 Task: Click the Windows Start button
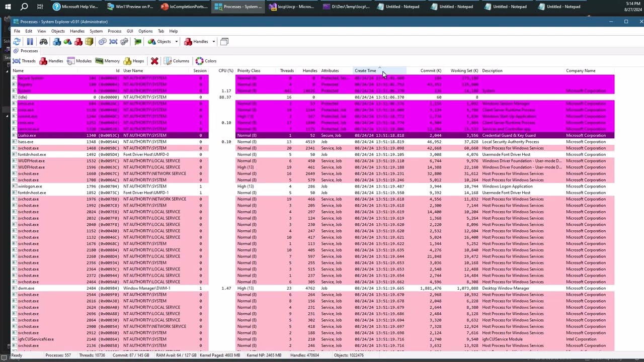(8, 7)
